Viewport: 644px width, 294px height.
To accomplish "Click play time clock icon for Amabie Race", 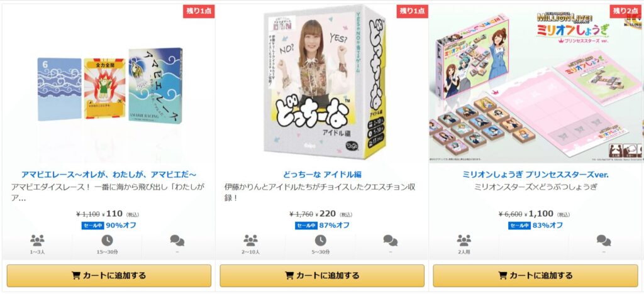I will [x=107, y=240].
